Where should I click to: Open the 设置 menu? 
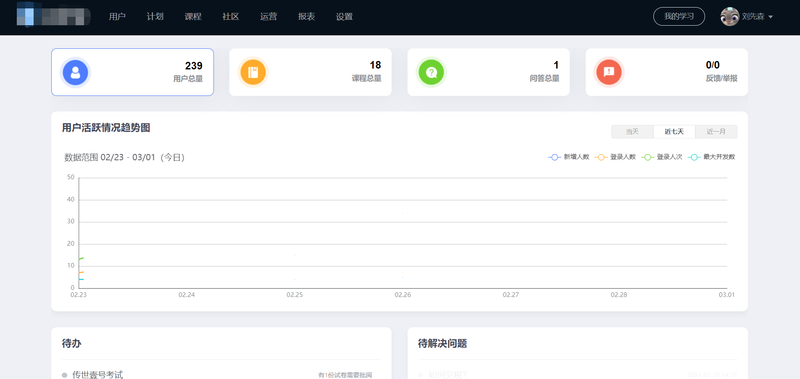click(x=344, y=16)
